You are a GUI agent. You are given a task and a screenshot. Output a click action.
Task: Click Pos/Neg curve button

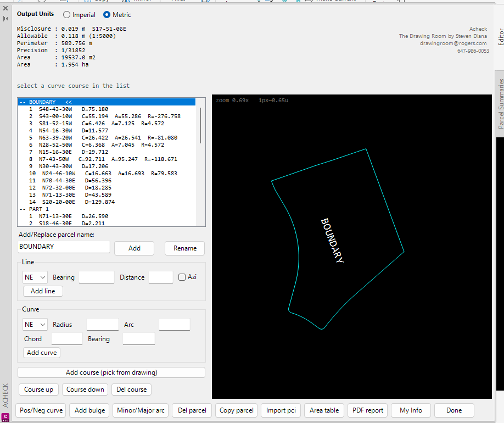41,410
